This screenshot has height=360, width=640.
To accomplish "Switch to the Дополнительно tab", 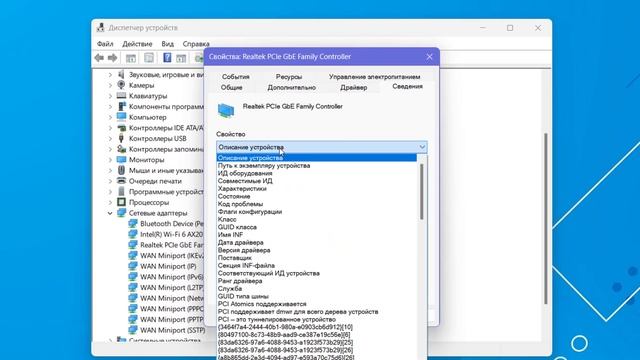I will pos(291,87).
